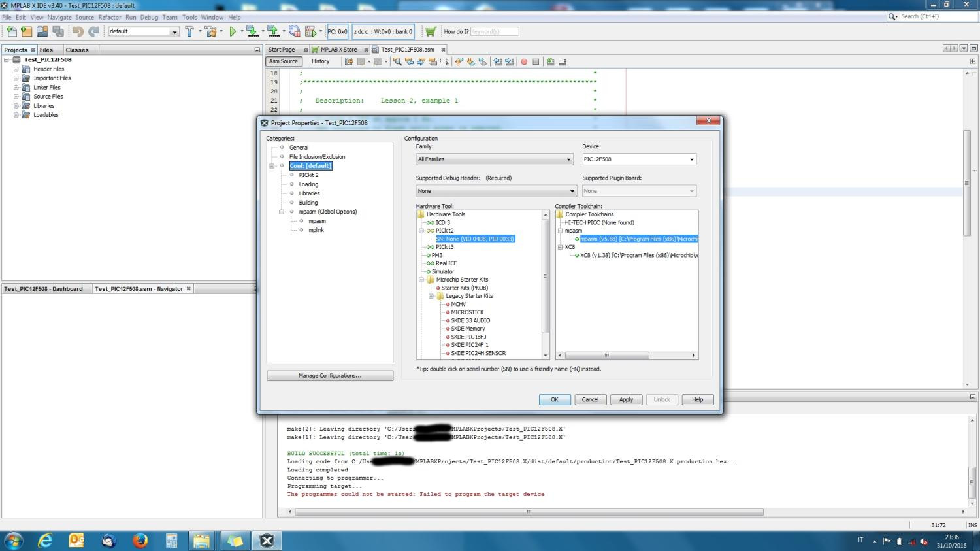
Task: Click Read Device Memory icon
Action: tap(273, 31)
